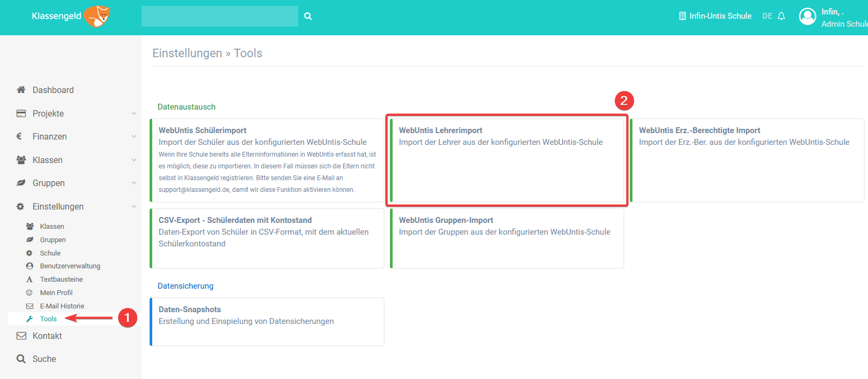Click the Schule submenu gear icon
Viewport: 868px width, 379px height.
pyautogui.click(x=29, y=253)
